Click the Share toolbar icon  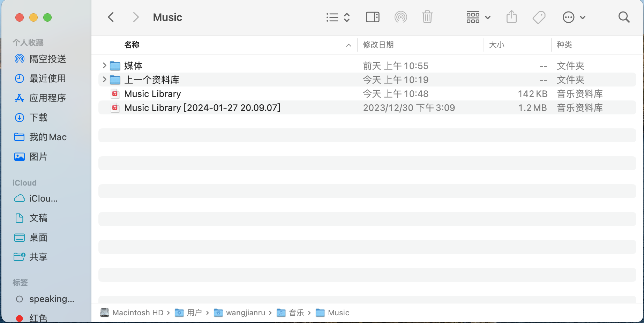coord(511,17)
